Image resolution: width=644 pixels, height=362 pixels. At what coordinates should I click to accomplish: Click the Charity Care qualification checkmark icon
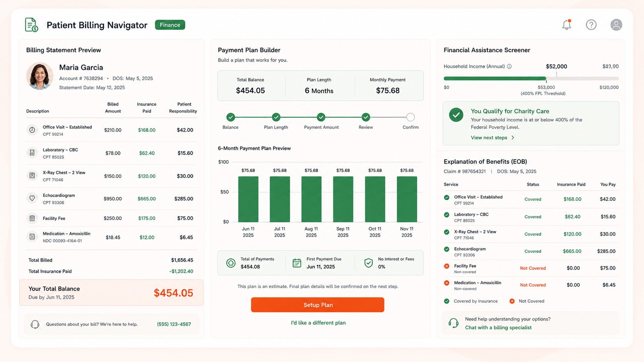[x=456, y=115]
